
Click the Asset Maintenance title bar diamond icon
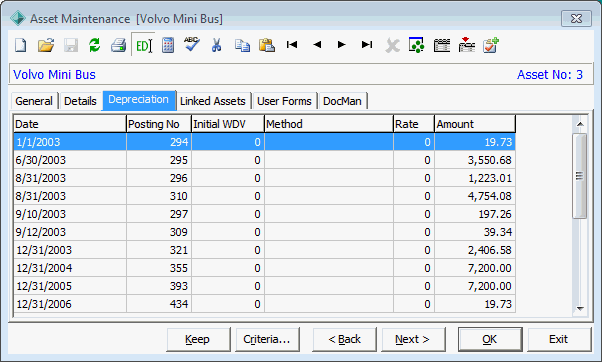coord(18,18)
